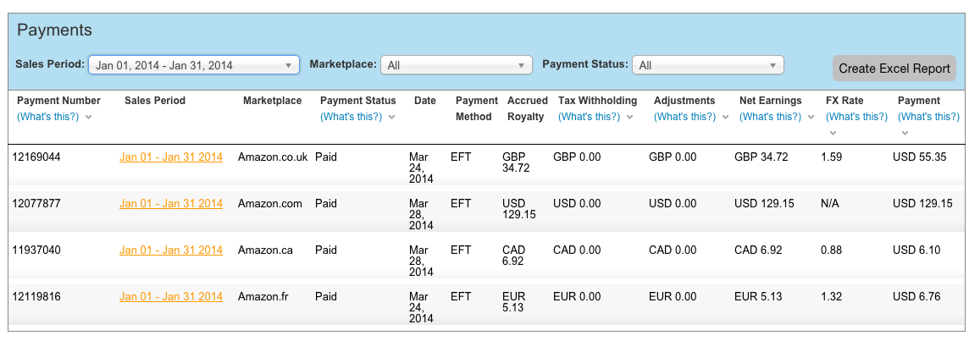The height and width of the screenshot is (352, 980).
Task: Click the arrow icon beside Net Earnings help
Action: [811, 118]
